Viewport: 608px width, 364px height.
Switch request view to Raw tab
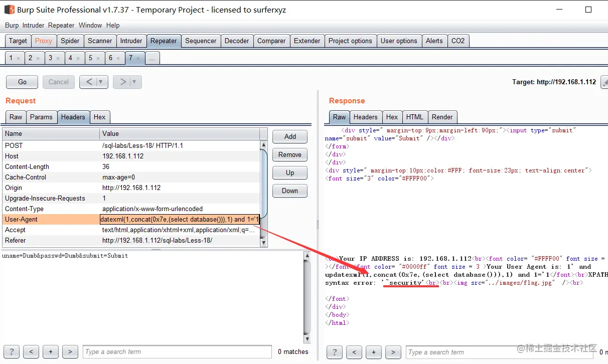tap(16, 117)
